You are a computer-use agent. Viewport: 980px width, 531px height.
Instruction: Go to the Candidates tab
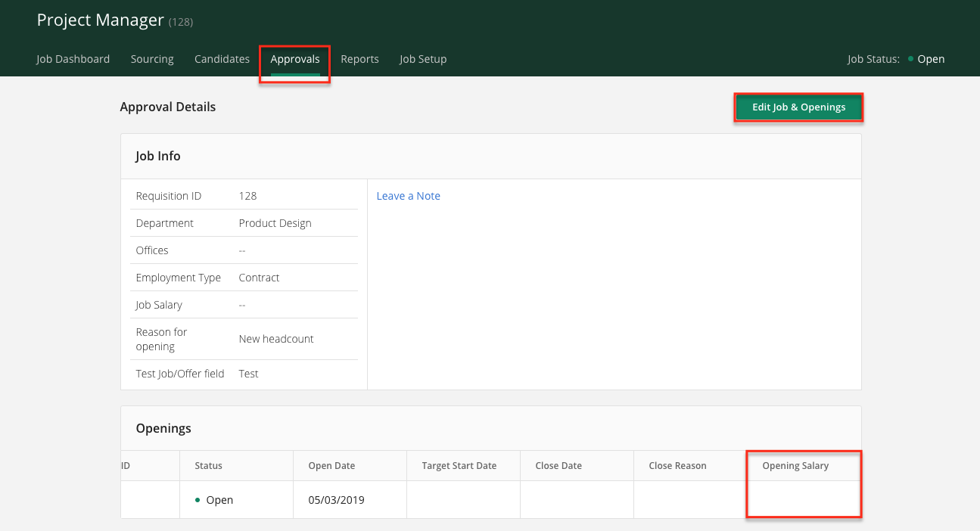pos(222,59)
